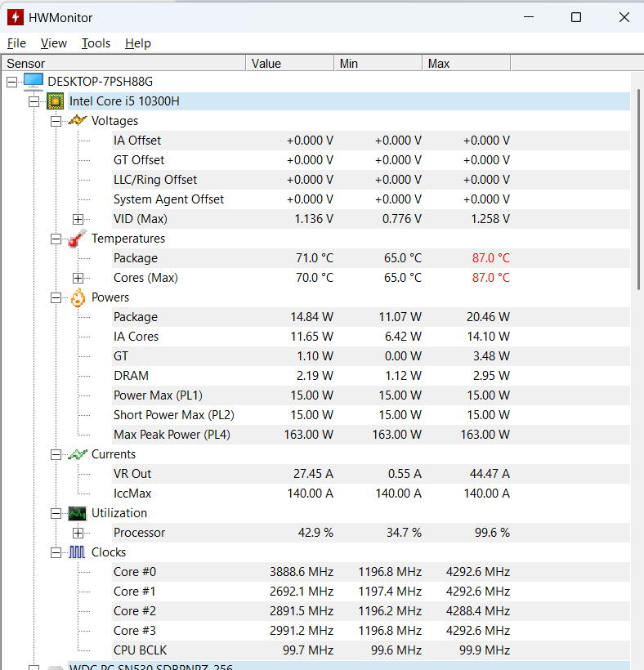Image resolution: width=644 pixels, height=670 pixels.
Task: Click the Clocks square-wave icon
Action: [x=77, y=552]
